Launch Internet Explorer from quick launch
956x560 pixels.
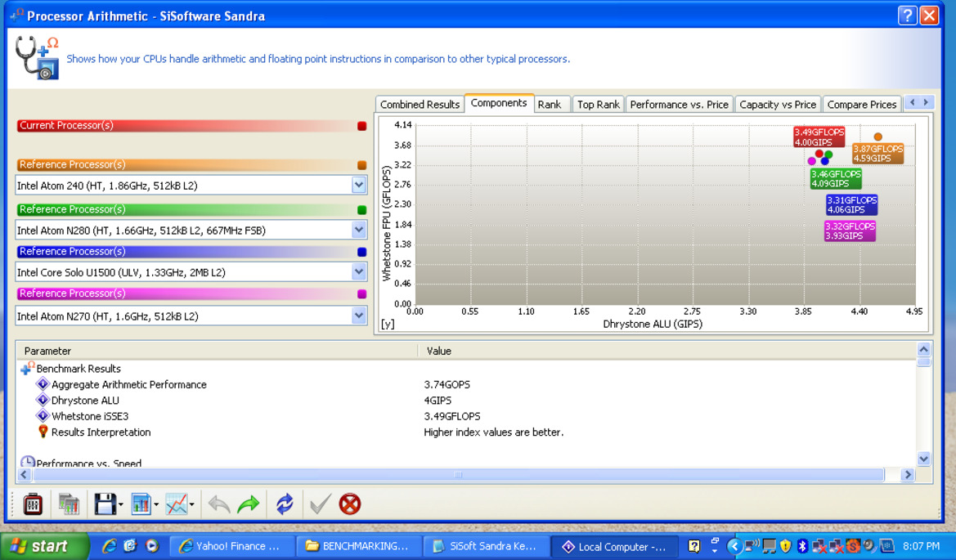(x=110, y=546)
